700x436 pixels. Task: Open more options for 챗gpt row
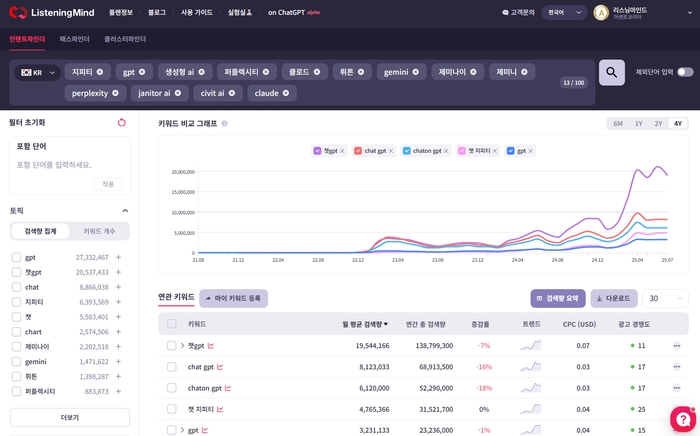tap(677, 345)
